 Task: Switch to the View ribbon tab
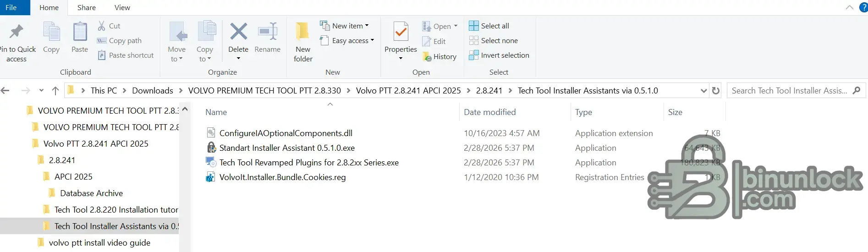coord(122,8)
